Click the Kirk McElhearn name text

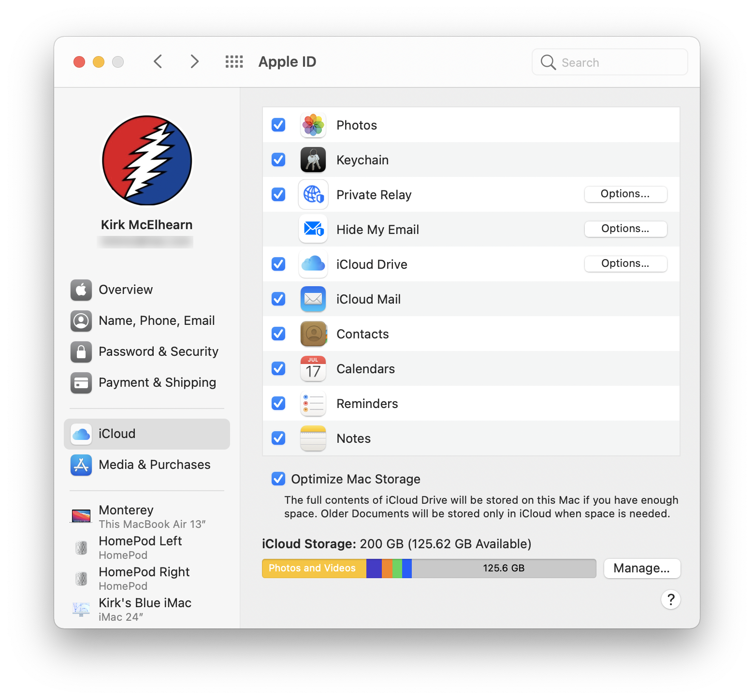pyautogui.click(x=147, y=225)
